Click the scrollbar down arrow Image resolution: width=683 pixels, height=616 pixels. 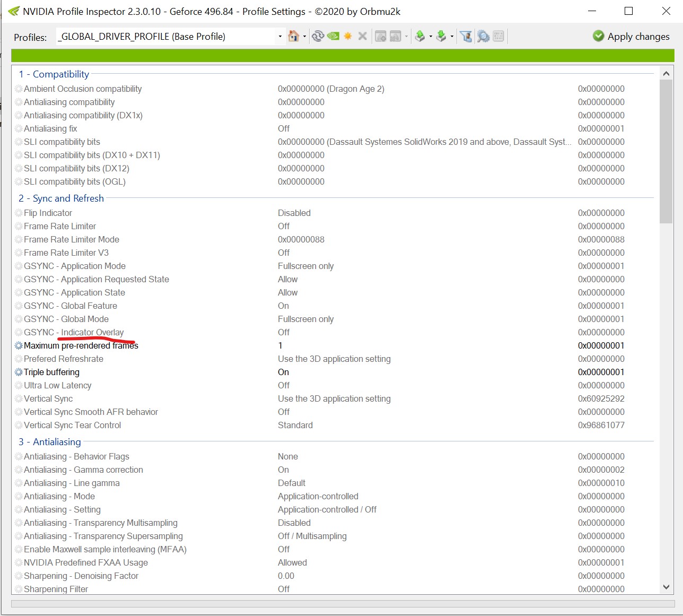(666, 587)
